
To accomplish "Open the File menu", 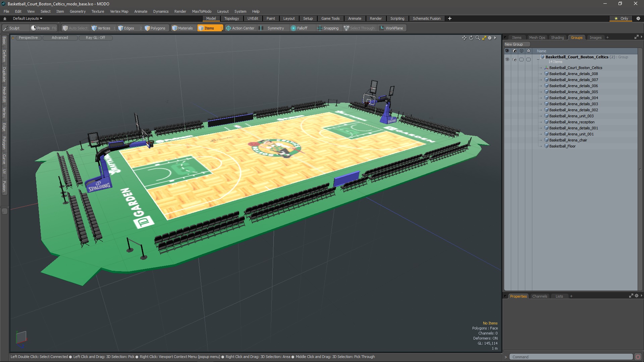I will tap(6, 11).
